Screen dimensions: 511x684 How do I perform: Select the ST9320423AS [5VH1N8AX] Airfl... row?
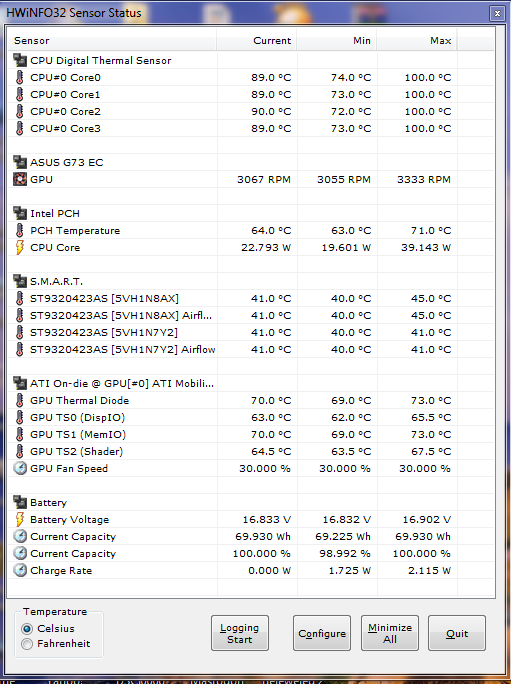pos(121,316)
